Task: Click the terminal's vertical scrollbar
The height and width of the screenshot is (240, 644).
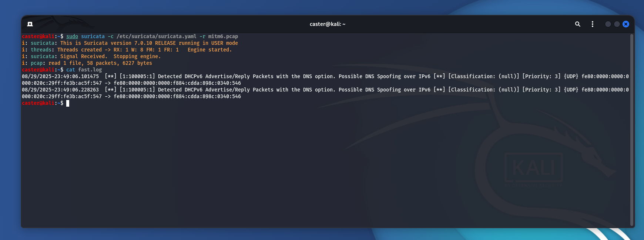Action: [x=632, y=130]
